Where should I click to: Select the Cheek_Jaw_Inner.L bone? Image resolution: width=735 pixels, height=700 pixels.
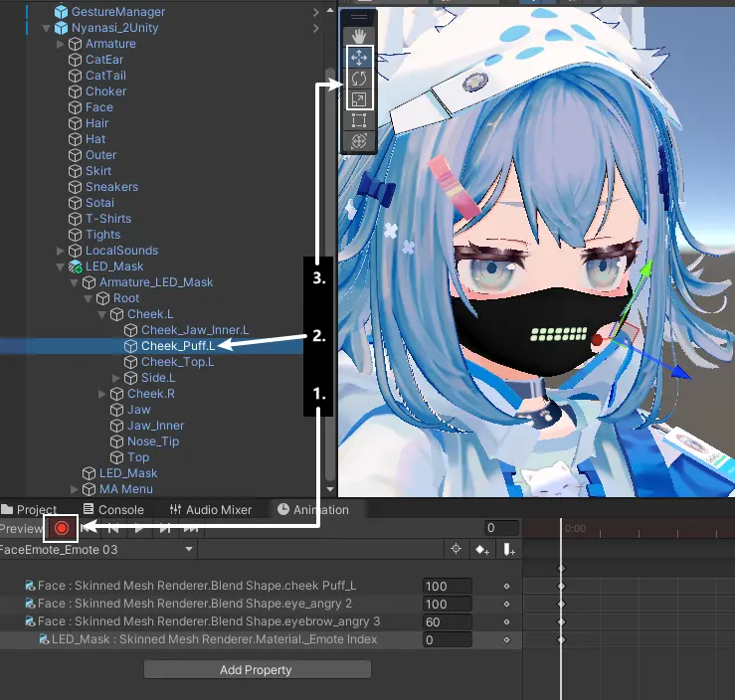(x=195, y=330)
